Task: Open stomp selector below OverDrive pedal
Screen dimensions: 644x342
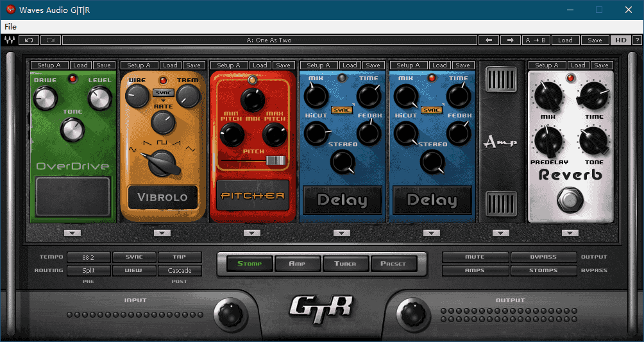Action: [x=72, y=233]
